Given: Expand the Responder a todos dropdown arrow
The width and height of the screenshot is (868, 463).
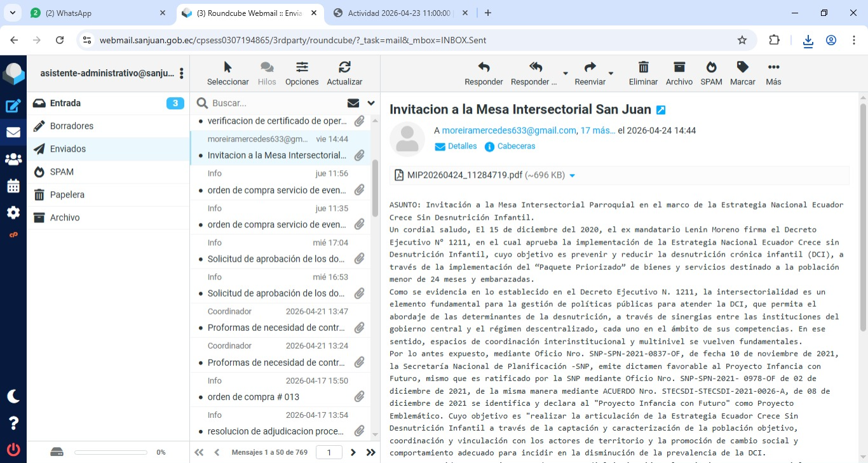Looking at the screenshot, I should click(566, 74).
